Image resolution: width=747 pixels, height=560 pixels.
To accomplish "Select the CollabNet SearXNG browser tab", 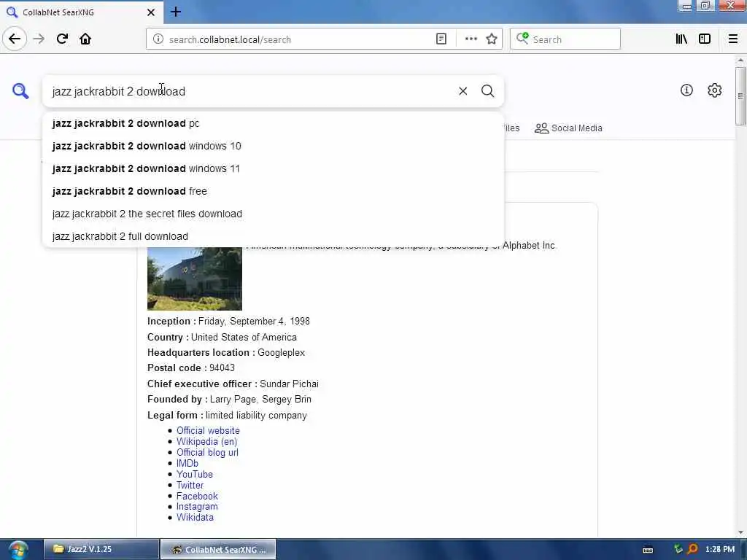I will (81, 12).
